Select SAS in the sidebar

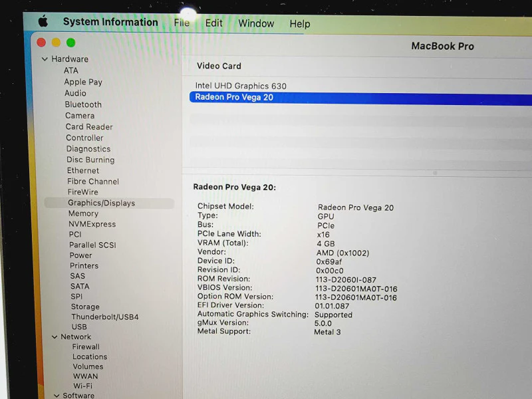(x=77, y=276)
